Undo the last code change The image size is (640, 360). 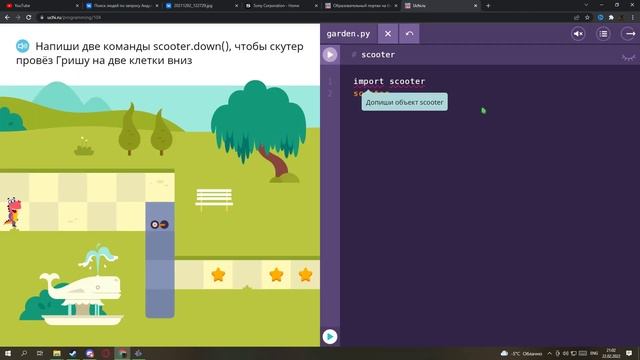409,33
